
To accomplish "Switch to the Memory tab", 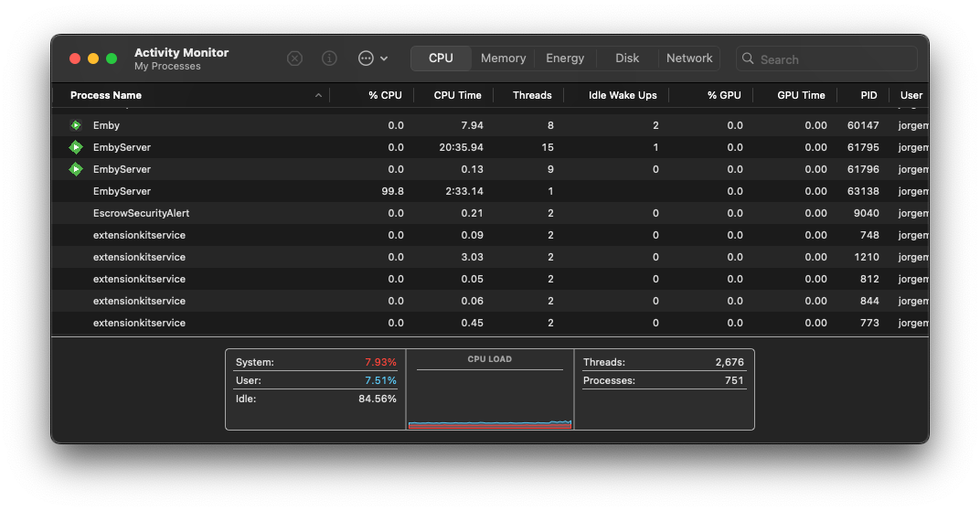I will click(503, 59).
